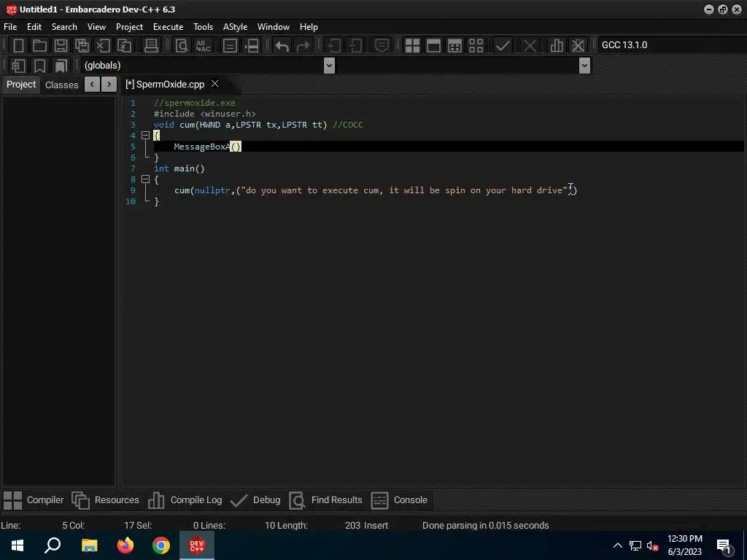Click the Compile toolbar icon (four squares)
Image resolution: width=747 pixels, height=560 pixels.
pyautogui.click(x=412, y=46)
